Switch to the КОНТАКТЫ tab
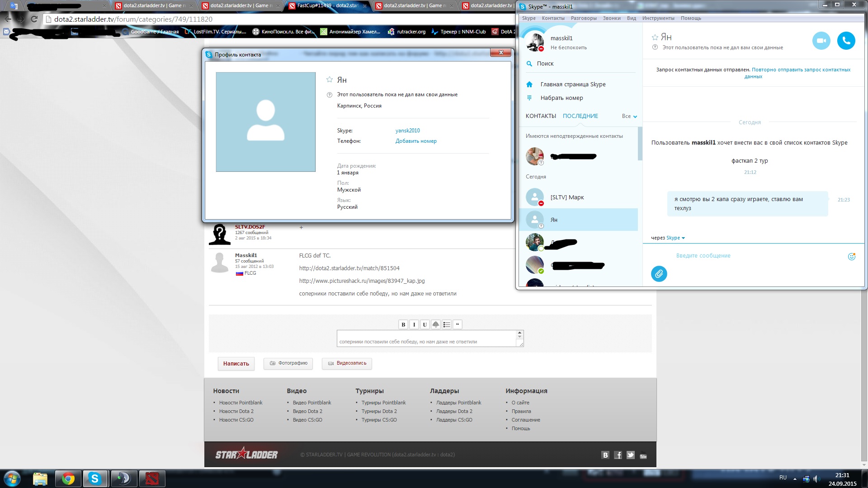Viewport: 868px width, 488px height. click(541, 116)
